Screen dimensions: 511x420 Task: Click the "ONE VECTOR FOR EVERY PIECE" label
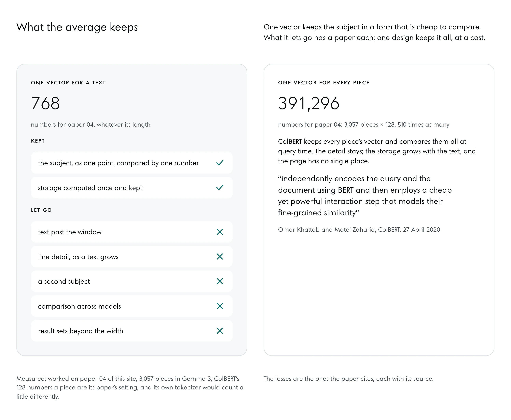pos(324,83)
